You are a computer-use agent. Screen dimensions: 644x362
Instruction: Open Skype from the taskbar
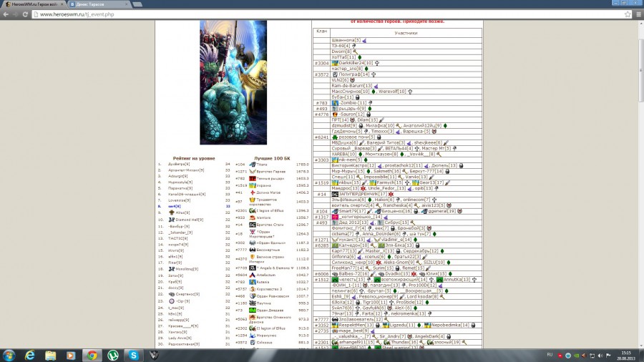click(134, 356)
